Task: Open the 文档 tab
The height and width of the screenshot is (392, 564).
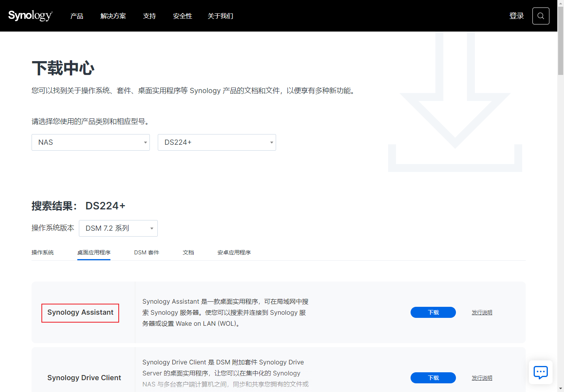Action: [x=188, y=252]
